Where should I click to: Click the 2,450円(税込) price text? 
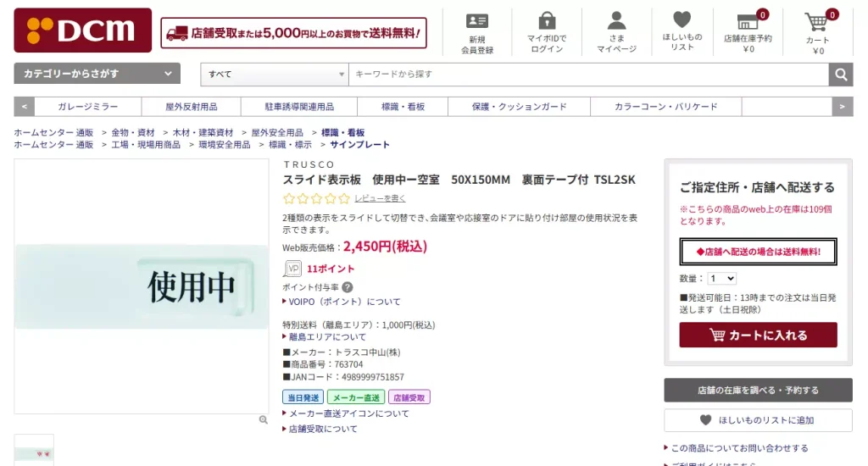(386, 247)
